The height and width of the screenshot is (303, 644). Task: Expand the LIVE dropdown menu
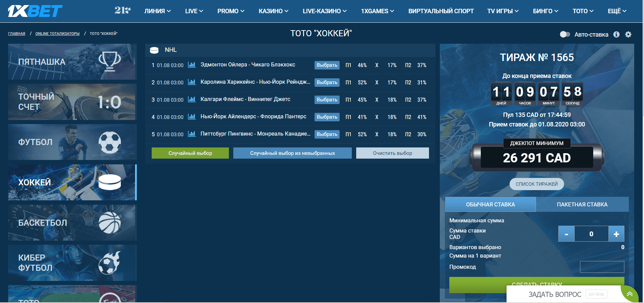click(x=194, y=11)
